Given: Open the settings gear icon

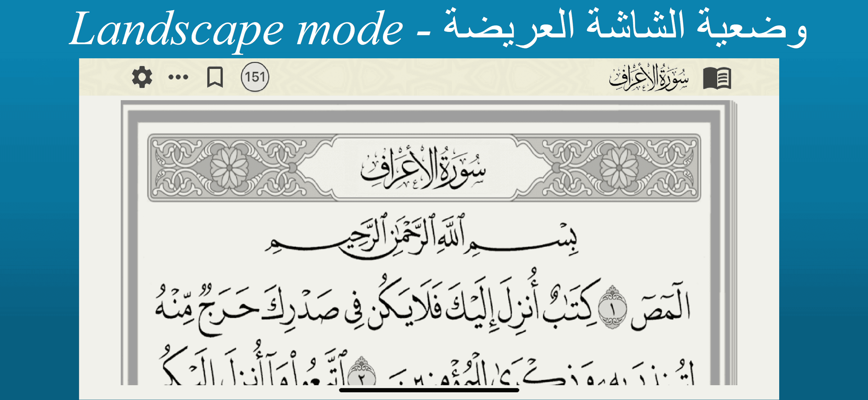Looking at the screenshot, I should [x=142, y=77].
